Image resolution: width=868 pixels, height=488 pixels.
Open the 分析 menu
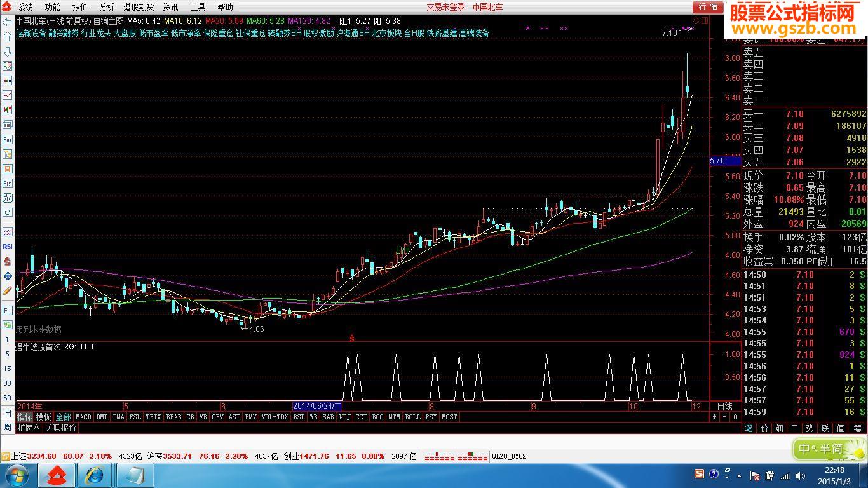click(x=107, y=7)
